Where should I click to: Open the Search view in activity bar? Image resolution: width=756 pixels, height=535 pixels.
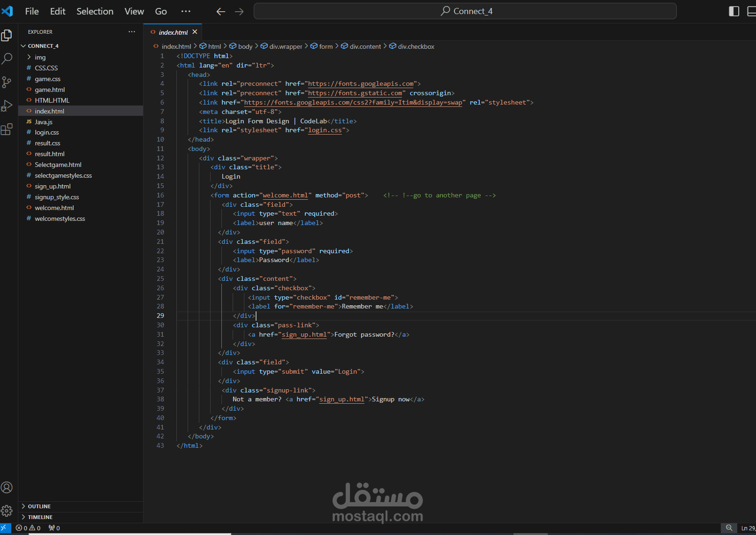7,59
